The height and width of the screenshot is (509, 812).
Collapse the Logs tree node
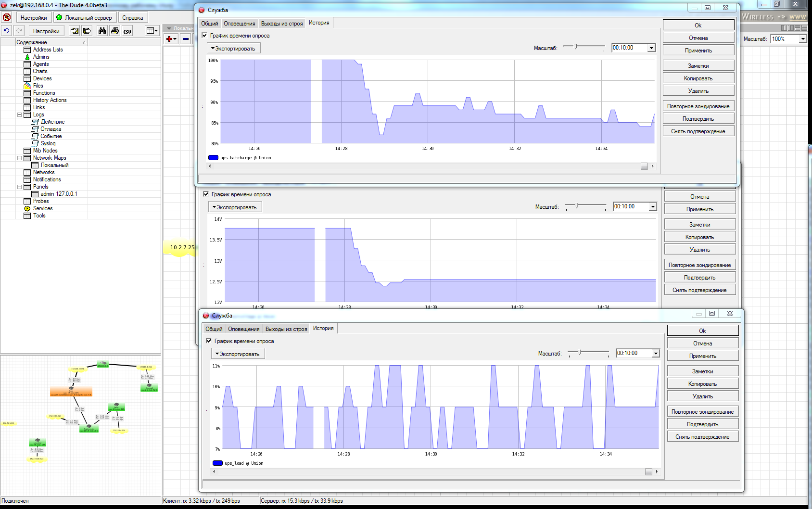coord(20,115)
